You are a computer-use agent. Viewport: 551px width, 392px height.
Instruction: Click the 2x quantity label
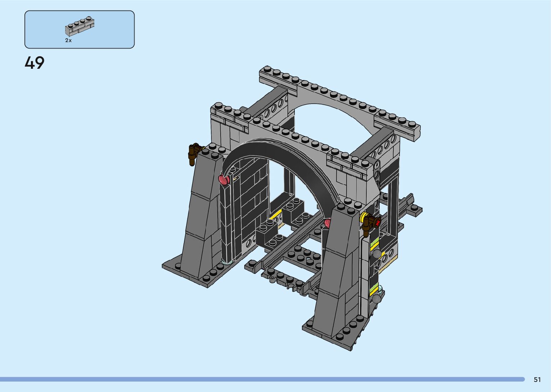click(68, 41)
